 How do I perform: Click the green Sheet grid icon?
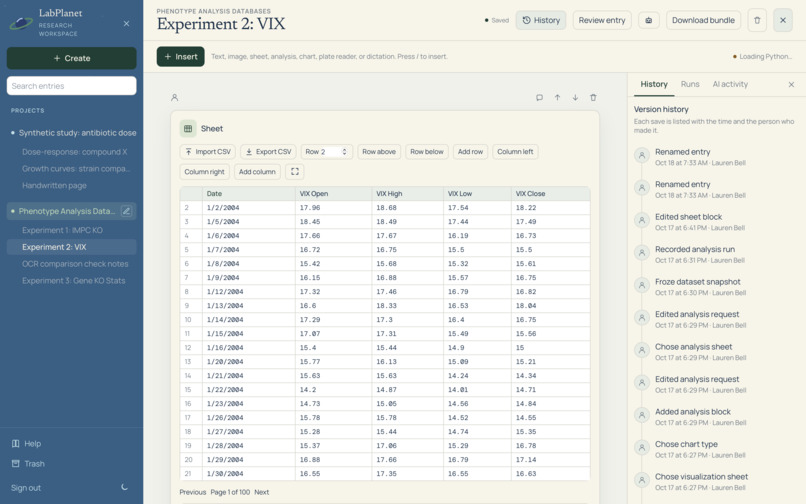click(x=188, y=129)
